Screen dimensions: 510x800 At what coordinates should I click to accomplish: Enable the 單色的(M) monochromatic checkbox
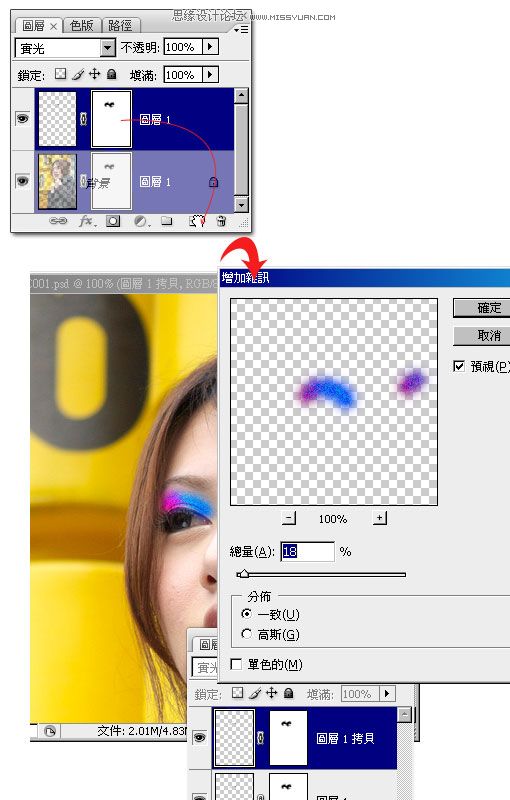(236, 664)
